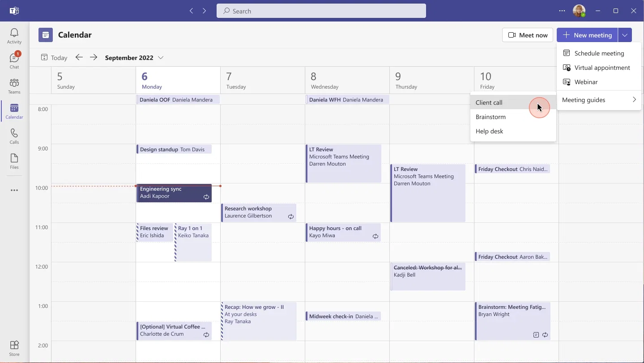The width and height of the screenshot is (644, 363).
Task: Jump to Today in calendar
Action: coord(54,58)
